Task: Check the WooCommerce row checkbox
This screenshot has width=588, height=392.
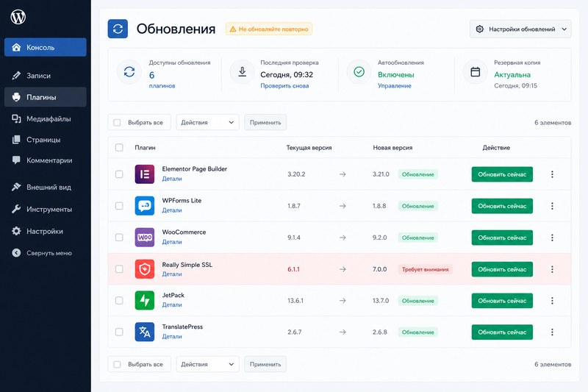Action: tap(119, 238)
